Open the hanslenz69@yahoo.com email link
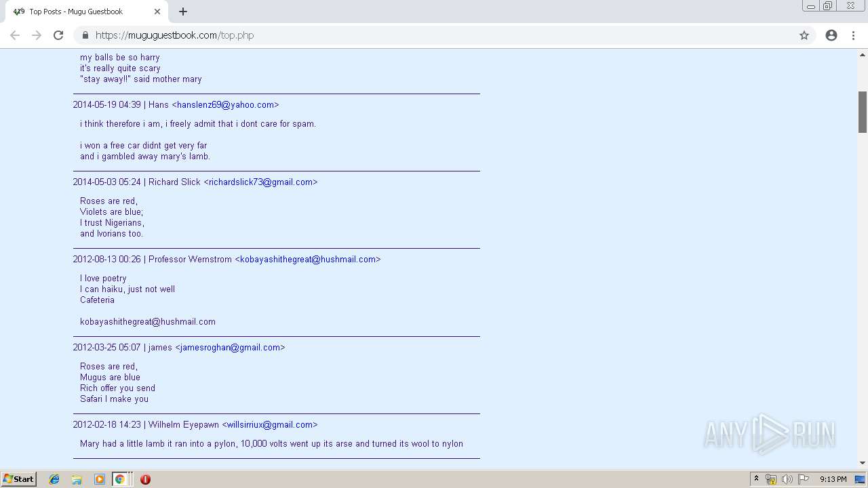 225,105
